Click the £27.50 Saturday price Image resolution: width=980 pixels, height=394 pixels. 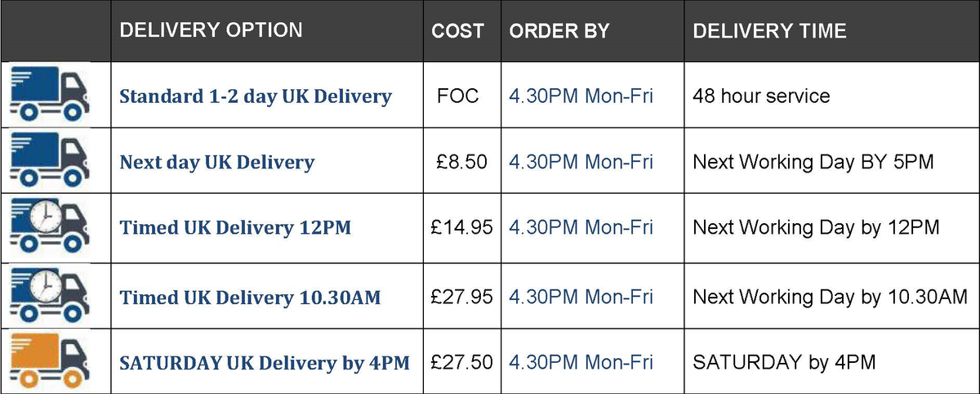click(x=461, y=361)
